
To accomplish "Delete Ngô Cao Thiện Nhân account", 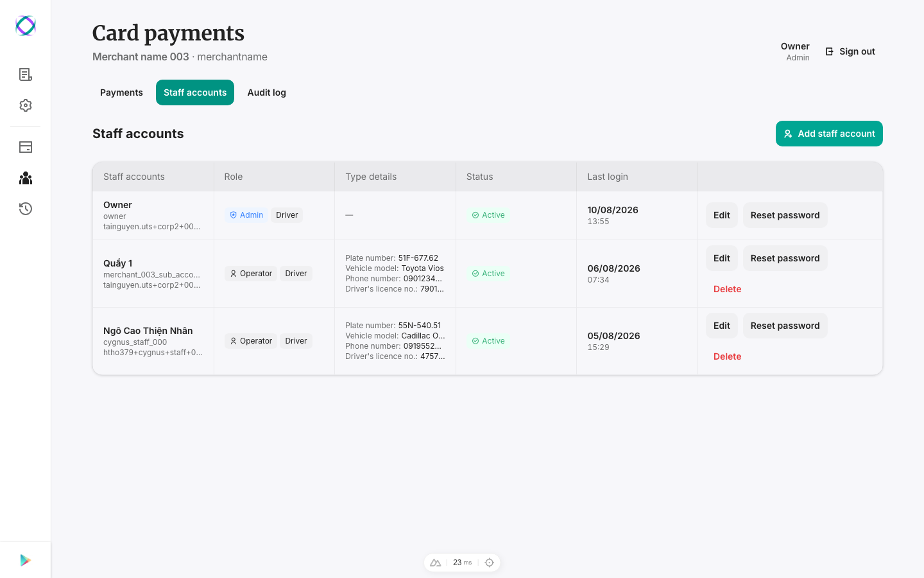I will tap(728, 356).
